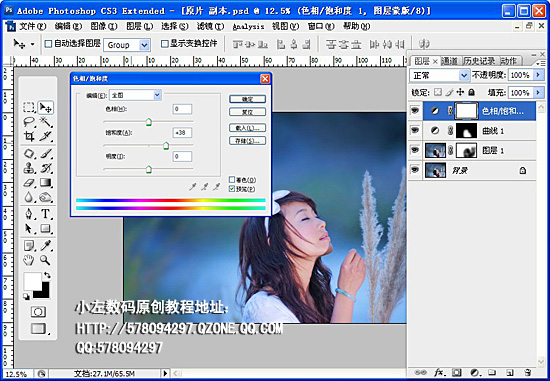
Task: Hide the background layer
Action: point(415,170)
